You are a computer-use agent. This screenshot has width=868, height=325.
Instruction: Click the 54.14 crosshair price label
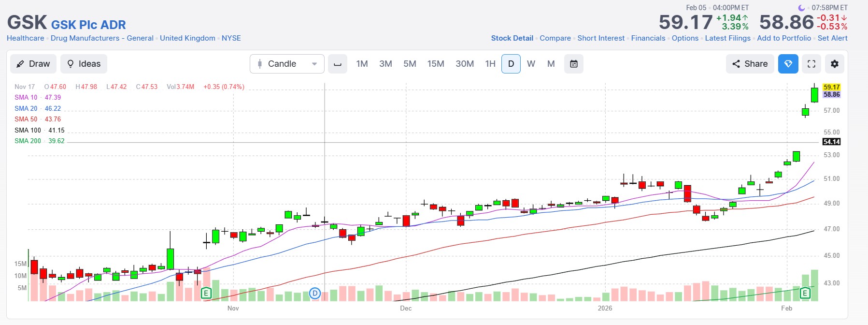pos(831,142)
